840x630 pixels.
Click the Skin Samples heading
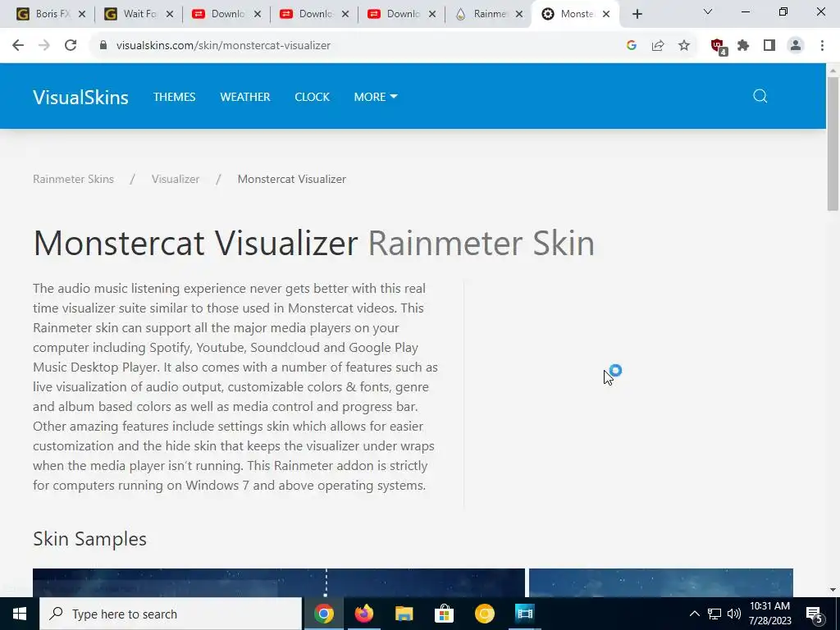[x=89, y=539]
